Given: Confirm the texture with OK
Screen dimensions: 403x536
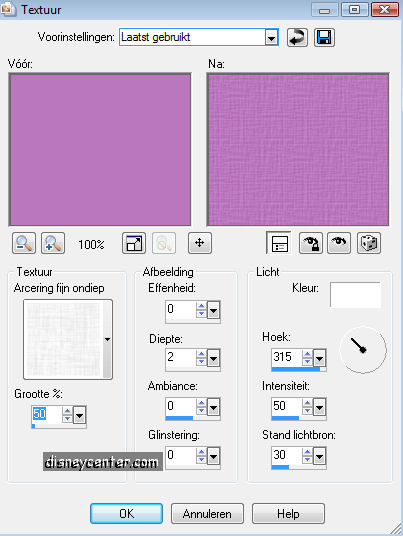Looking at the screenshot, I should coord(126,513).
